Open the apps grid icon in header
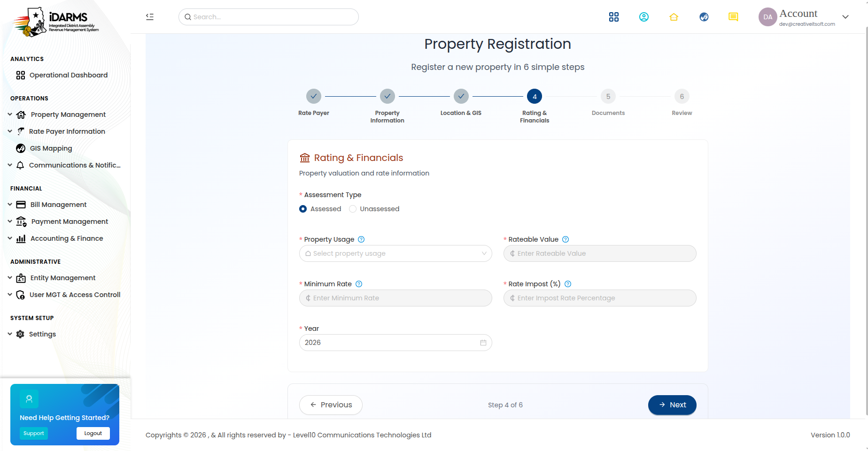868x451 pixels. click(613, 17)
